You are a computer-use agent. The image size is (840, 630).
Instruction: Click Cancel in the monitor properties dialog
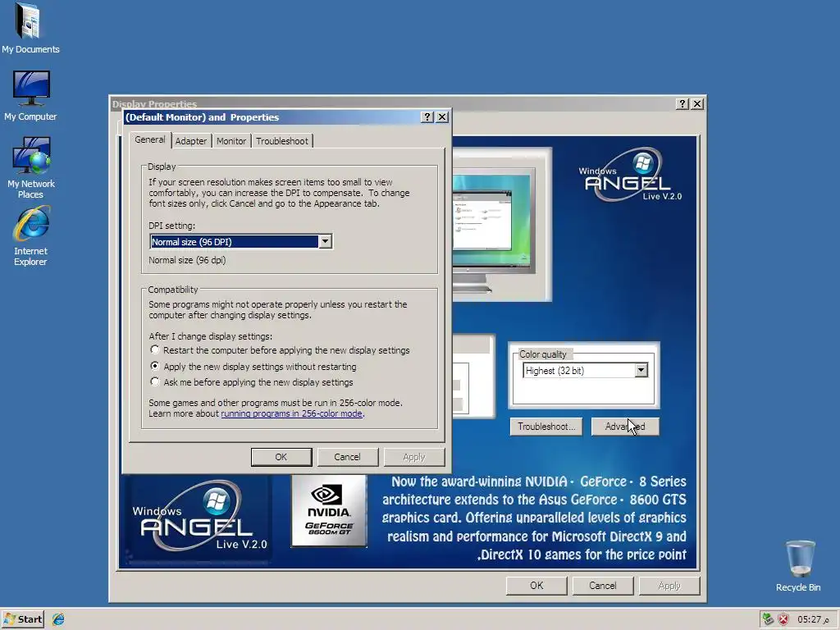(x=348, y=457)
